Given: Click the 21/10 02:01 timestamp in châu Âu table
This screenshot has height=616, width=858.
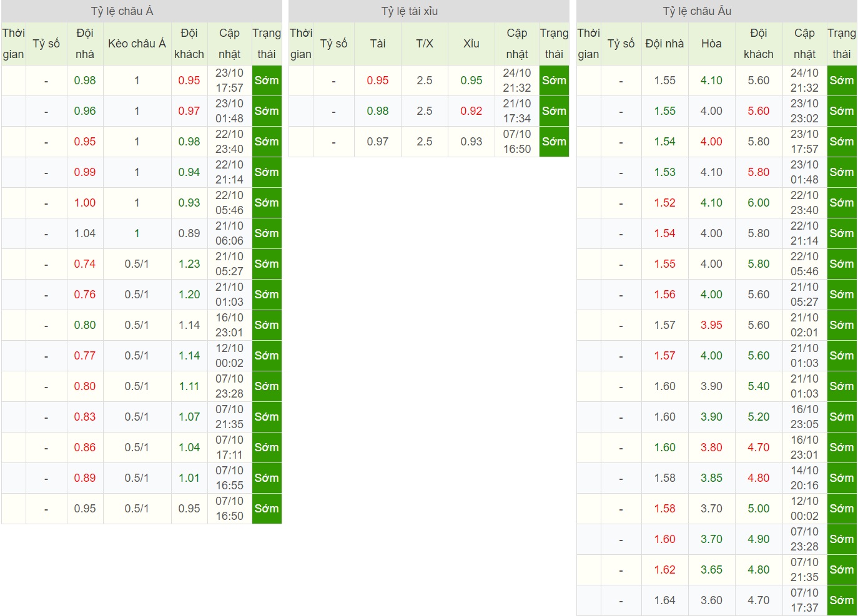Looking at the screenshot, I should coord(804,325).
